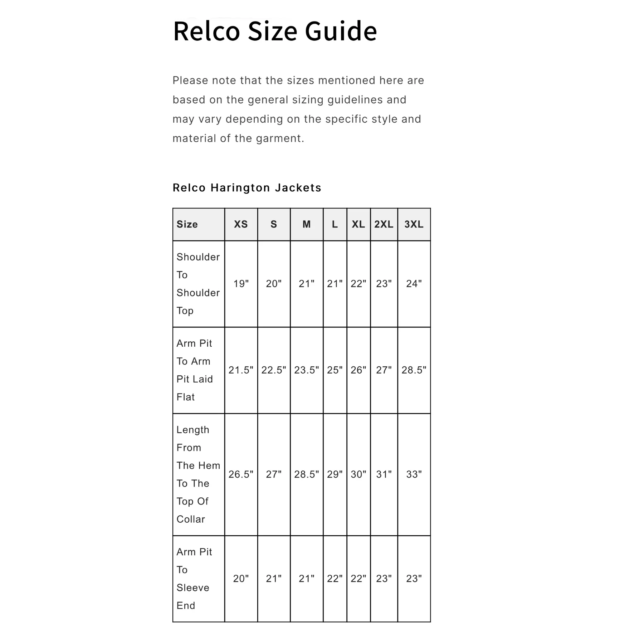Select the 25" cell in the L column
644x644 pixels.
pyautogui.click(x=335, y=370)
